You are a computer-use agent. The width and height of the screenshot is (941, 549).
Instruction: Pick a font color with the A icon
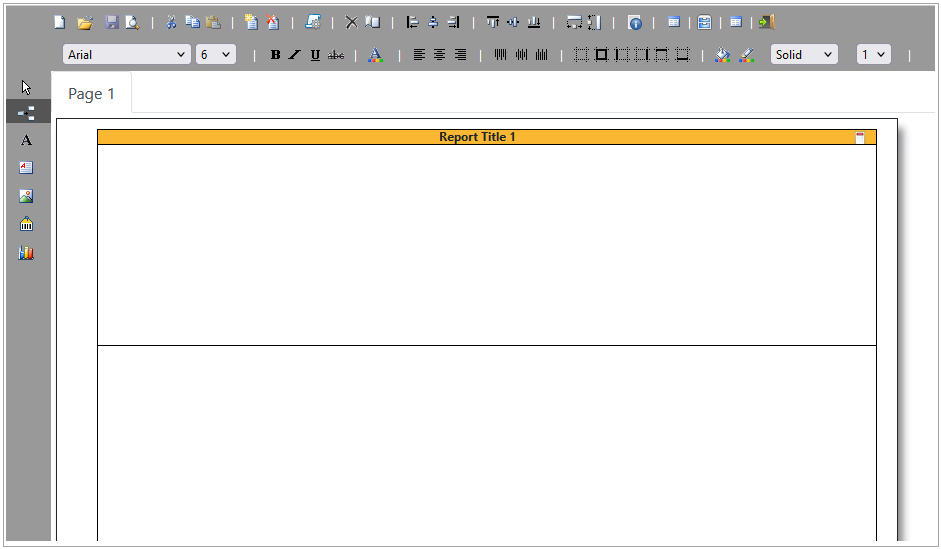[x=375, y=55]
